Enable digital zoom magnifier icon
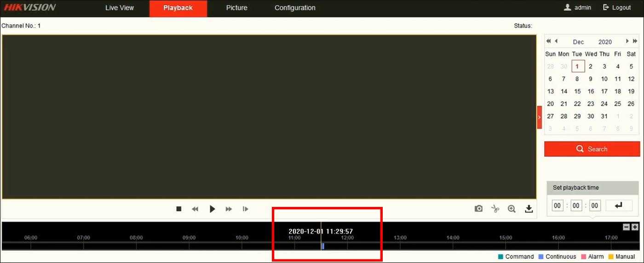 (x=512, y=209)
